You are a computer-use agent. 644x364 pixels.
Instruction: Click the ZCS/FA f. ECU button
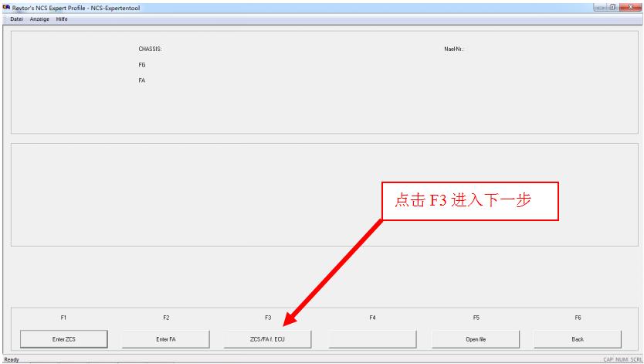click(x=267, y=338)
